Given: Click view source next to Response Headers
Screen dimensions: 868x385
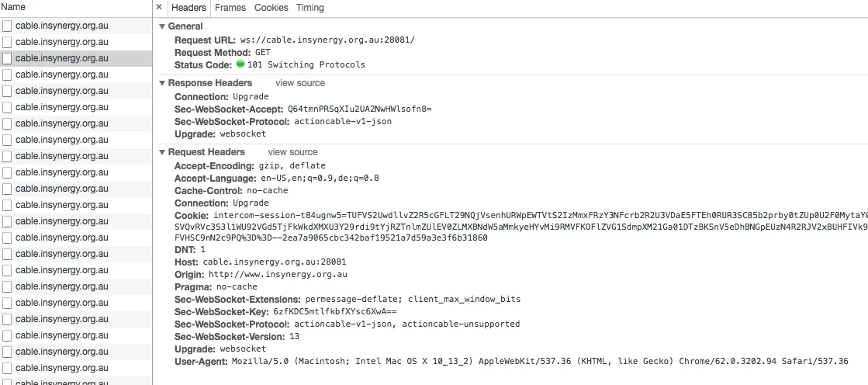Looking at the screenshot, I should (300, 83).
